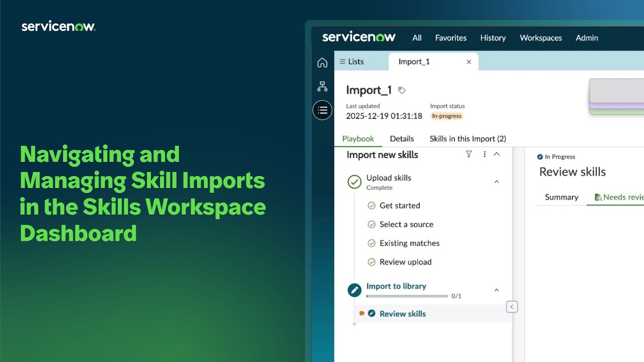Open the Select a source step
This screenshot has width=644, height=362.
tap(407, 224)
